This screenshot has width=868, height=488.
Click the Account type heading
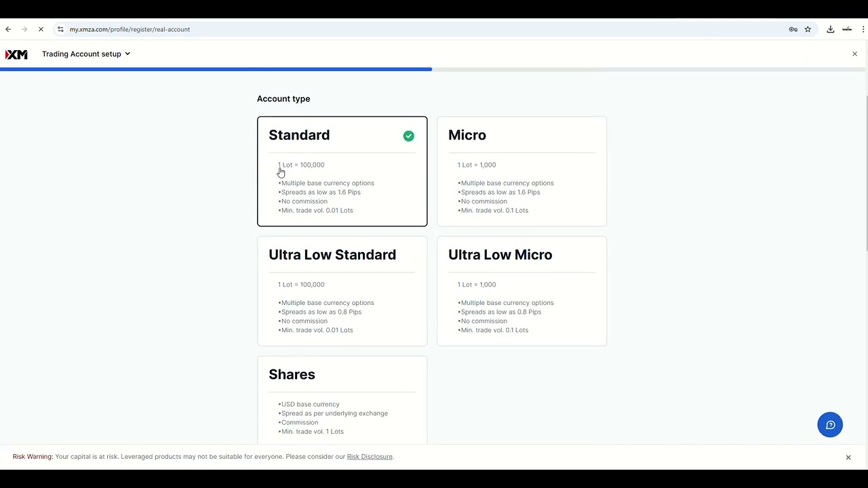[283, 99]
